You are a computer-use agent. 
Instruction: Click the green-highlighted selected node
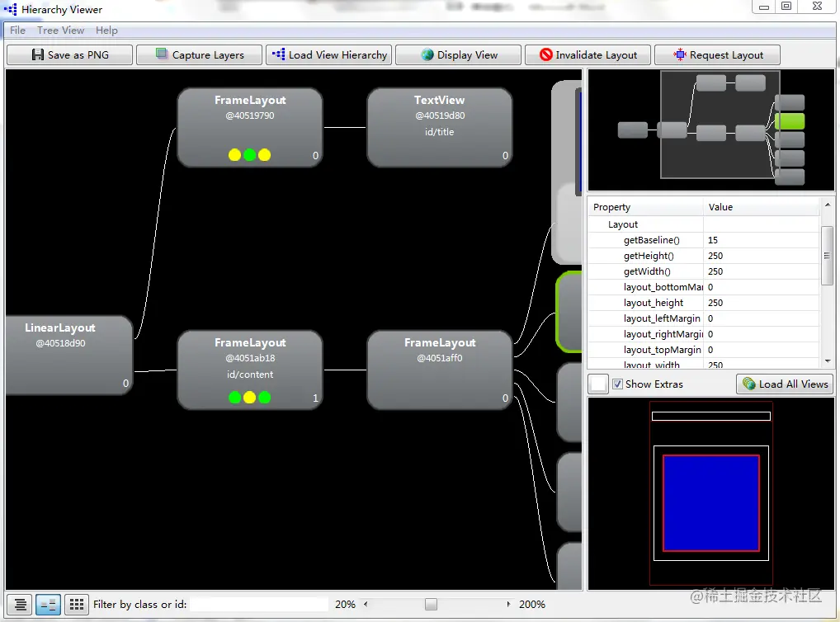[569, 312]
